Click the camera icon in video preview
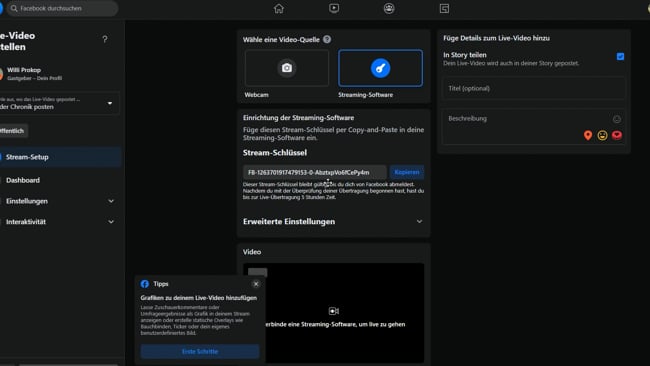The height and width of the screenshot is (366, 650). click(334, 311)
